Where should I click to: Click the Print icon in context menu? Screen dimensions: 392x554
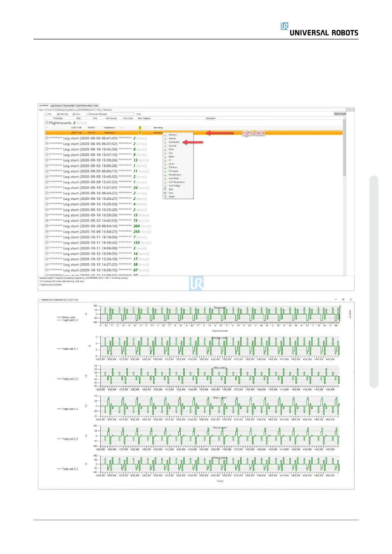pyautogui.click(x=165, y=193)
